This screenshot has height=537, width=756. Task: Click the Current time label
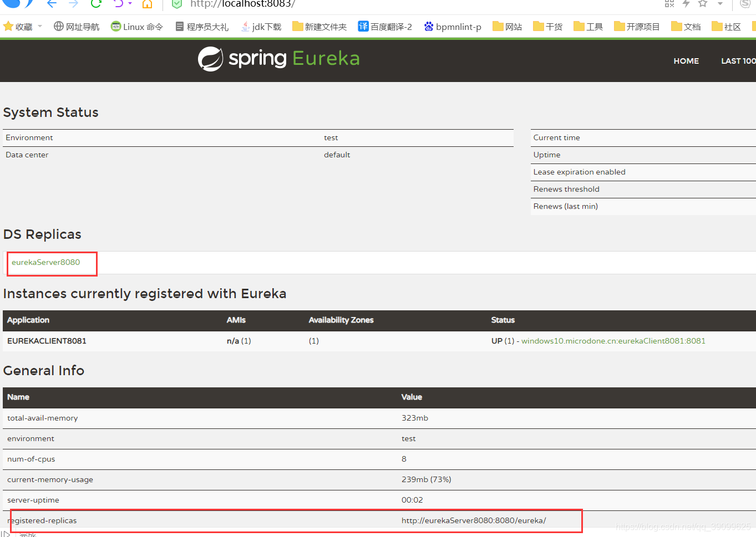(x=557, y=137)
